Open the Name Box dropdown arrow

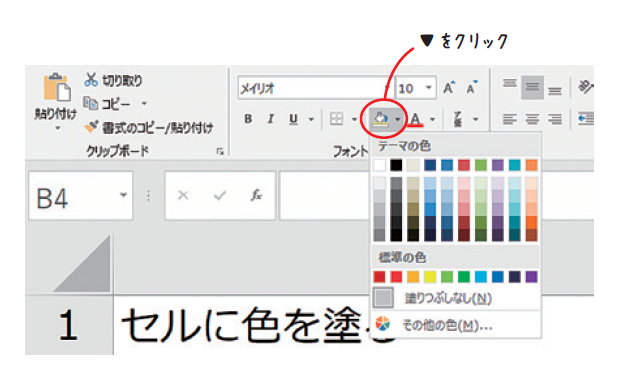(x=123, y=195)
